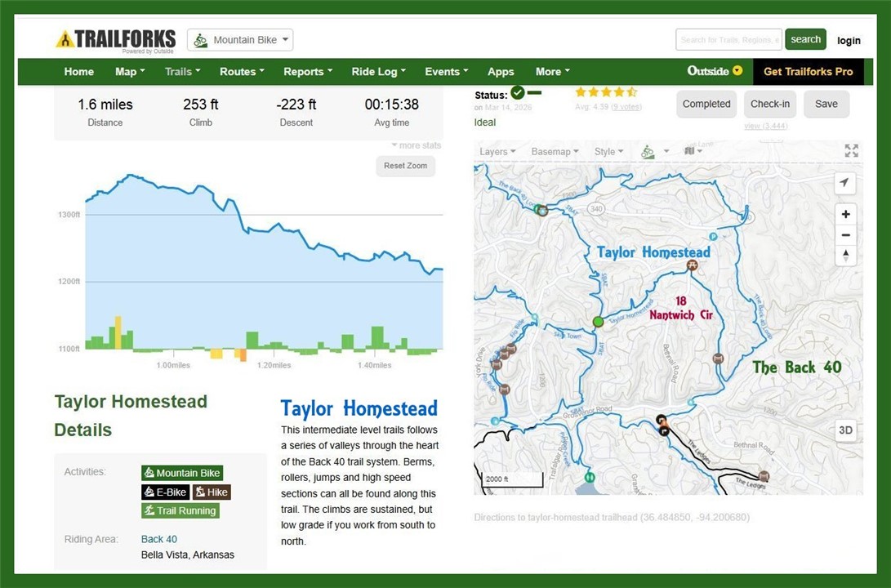Zoom in on the map

pos(845,214)
